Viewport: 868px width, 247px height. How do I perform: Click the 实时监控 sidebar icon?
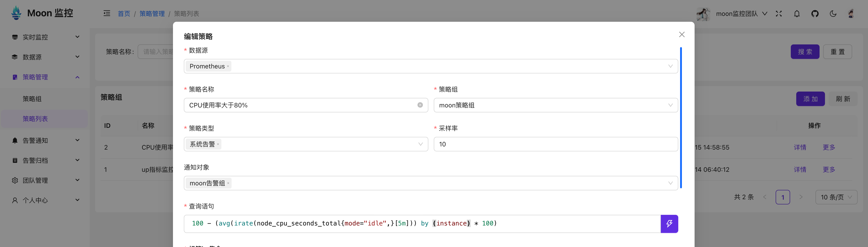click(x=15, y=37)
